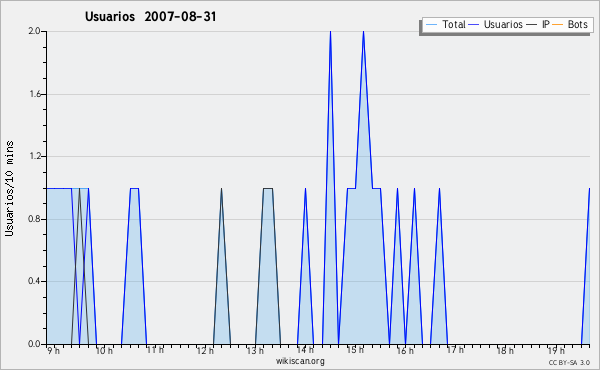This screenshot has width=600, height=370.
Task: Click the '2.0' y-axis value
Action: (x=34, y=31)
